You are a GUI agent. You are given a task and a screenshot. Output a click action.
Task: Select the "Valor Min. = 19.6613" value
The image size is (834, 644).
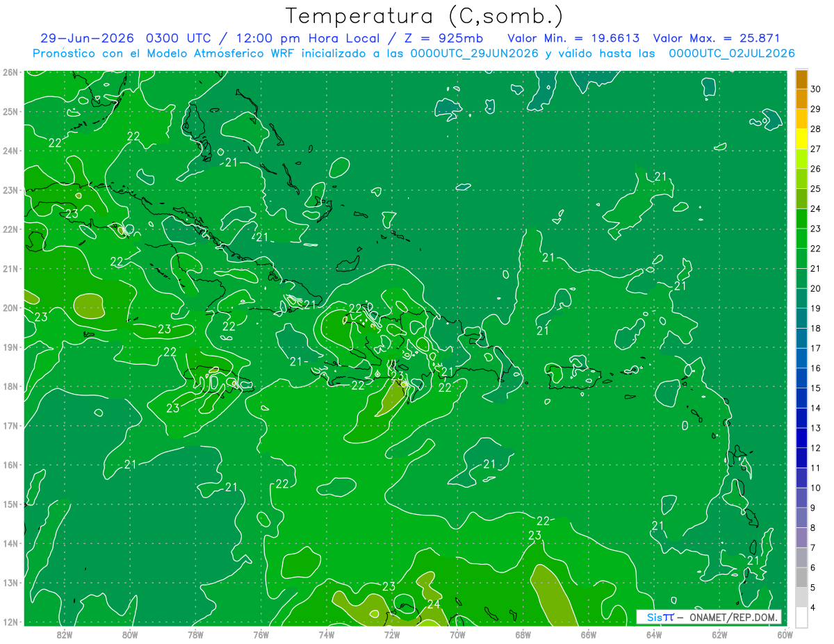click(573, 38)
